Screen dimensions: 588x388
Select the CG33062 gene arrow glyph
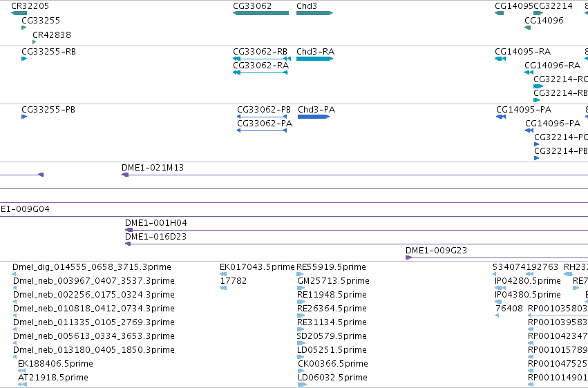point(260,13)
